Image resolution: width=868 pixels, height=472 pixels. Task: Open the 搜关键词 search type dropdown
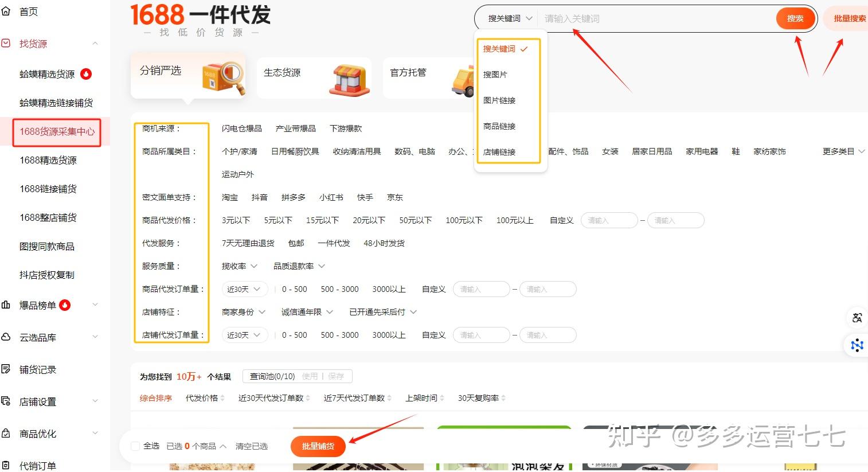(510, 18)
